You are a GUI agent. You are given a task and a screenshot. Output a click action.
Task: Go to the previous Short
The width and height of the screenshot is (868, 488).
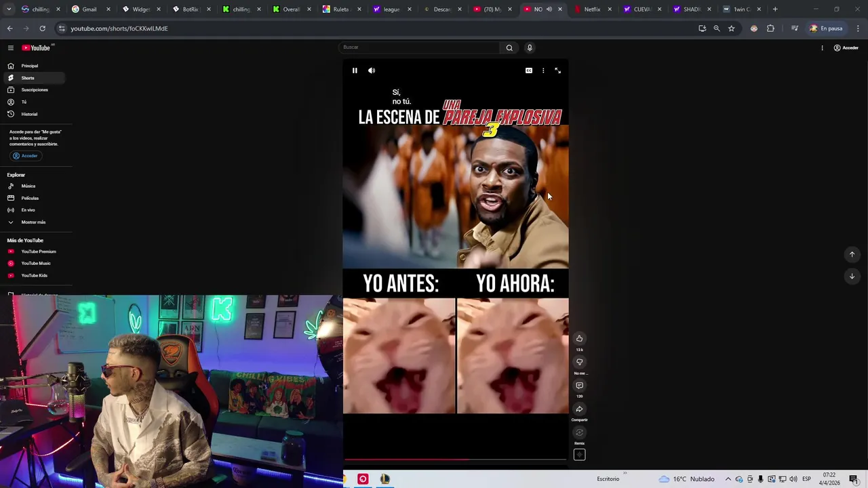point(852,255)
